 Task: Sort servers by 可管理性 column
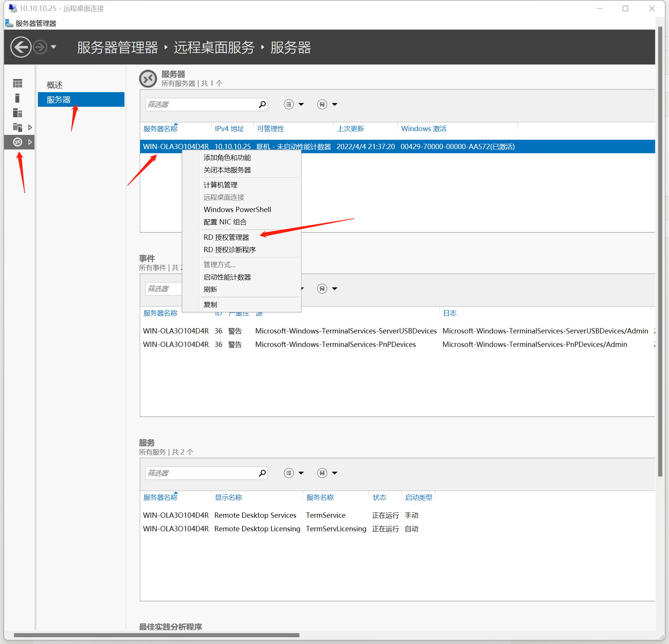(271, 129)
